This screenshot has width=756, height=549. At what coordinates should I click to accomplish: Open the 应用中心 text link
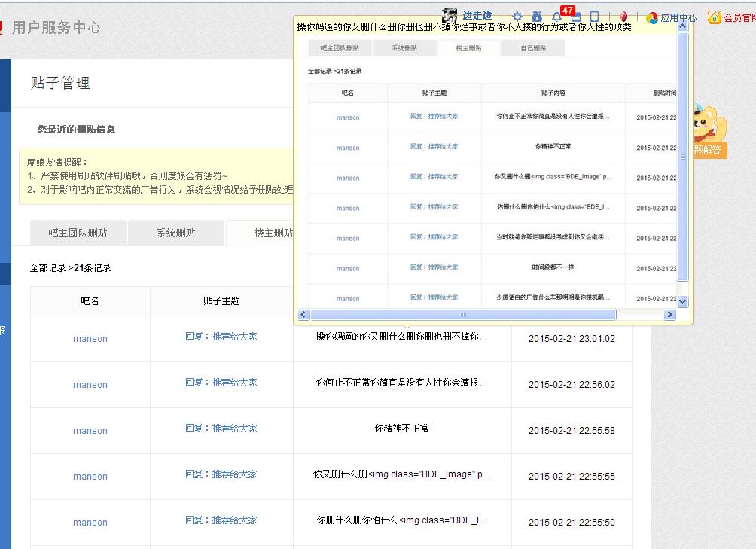679,18
